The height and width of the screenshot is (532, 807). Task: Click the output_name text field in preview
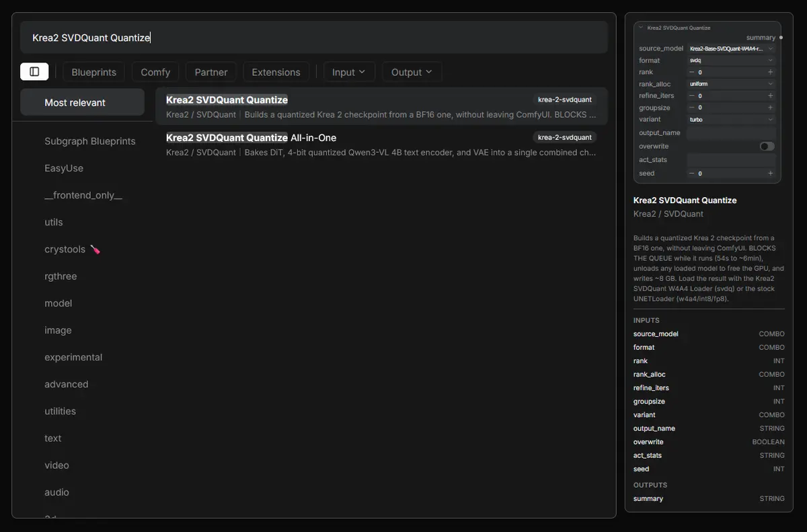click(731, 132)
